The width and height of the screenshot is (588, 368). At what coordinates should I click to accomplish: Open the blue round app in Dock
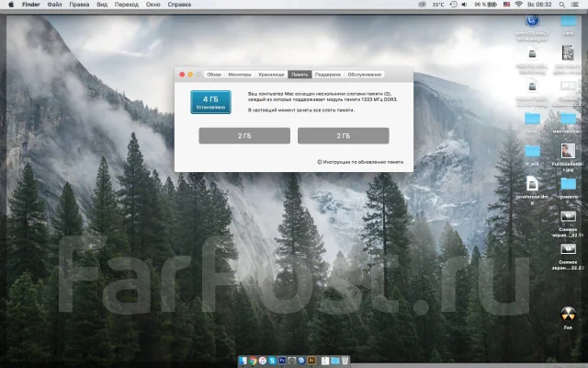coord(301,361)
